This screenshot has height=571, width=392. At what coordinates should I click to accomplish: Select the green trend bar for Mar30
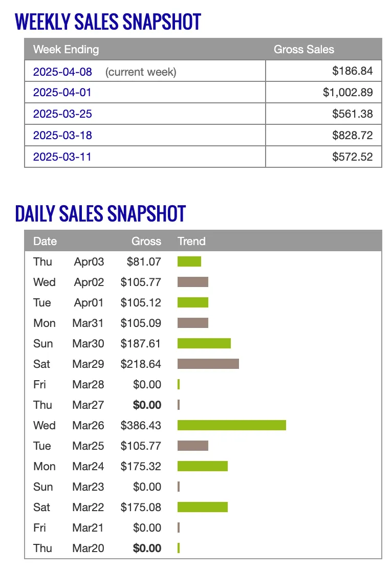pyautogui.click(x=204, y=343)
